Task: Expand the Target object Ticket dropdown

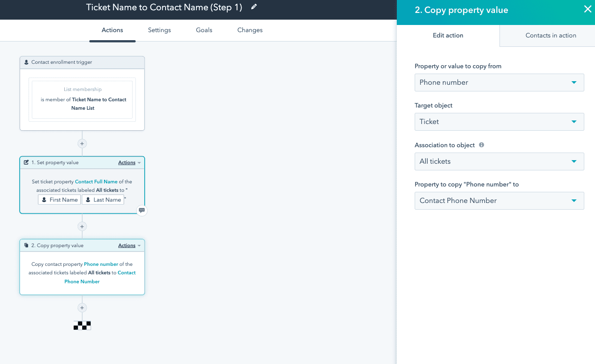Action: tap(499, 122)
